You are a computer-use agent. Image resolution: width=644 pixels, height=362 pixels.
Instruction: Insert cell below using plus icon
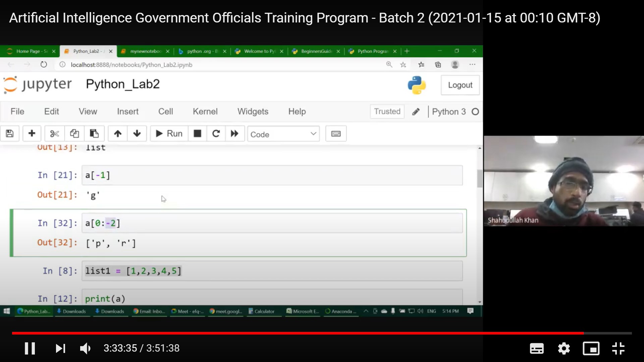[x=32, y=134]
